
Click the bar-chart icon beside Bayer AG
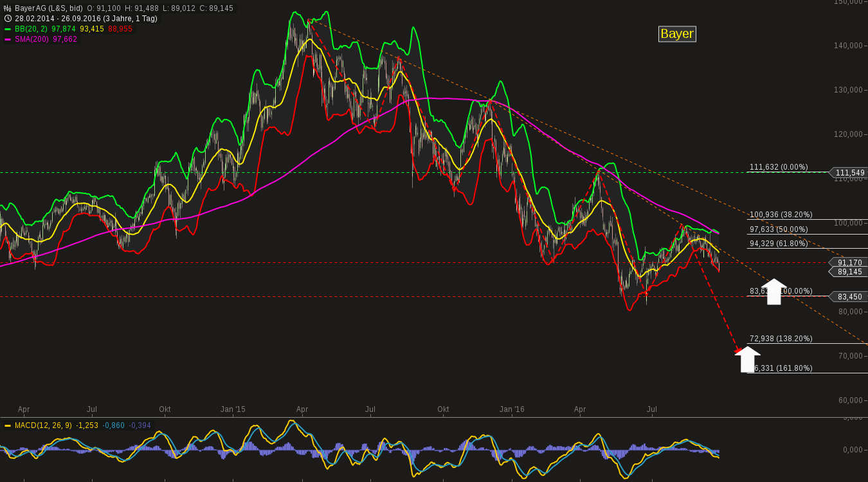coord(8,8)
